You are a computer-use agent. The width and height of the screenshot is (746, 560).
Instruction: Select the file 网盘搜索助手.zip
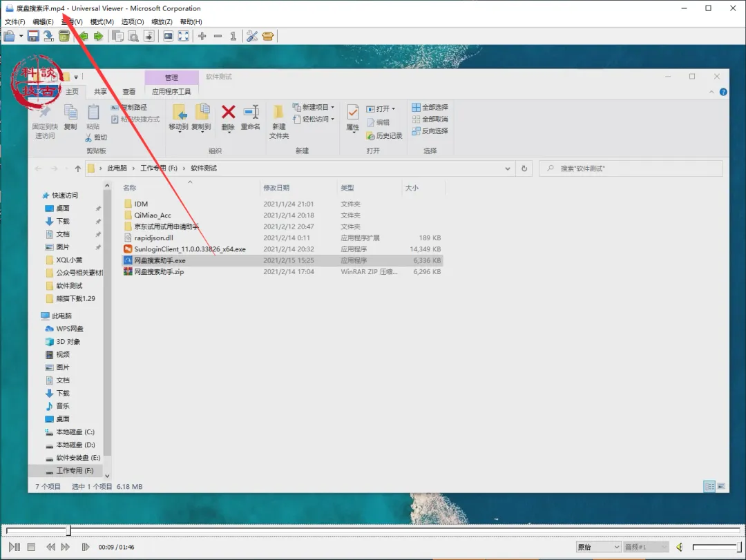point(159,272)
